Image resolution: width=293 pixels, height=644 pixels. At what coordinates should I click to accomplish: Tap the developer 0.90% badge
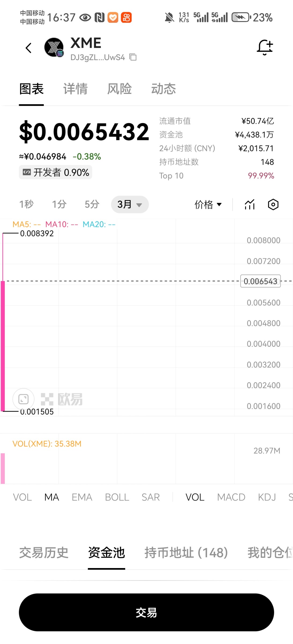[55, 172]
